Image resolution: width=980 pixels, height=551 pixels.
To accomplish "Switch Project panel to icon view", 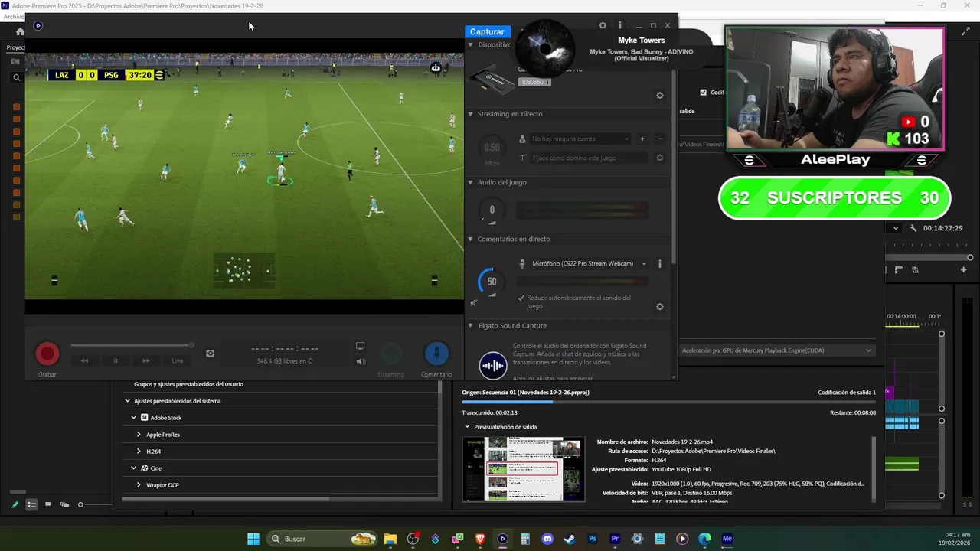I will click(47, 504).
